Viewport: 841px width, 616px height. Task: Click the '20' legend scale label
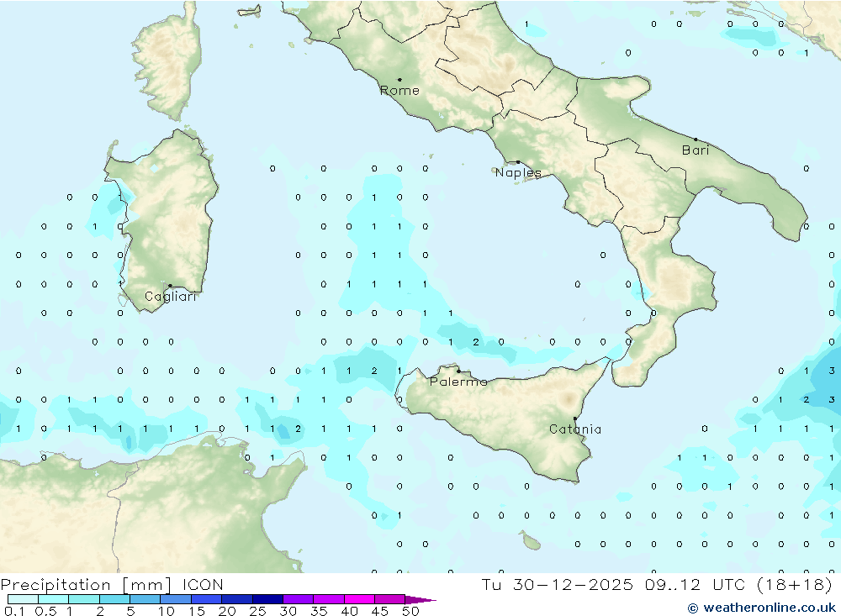point(227,611)
